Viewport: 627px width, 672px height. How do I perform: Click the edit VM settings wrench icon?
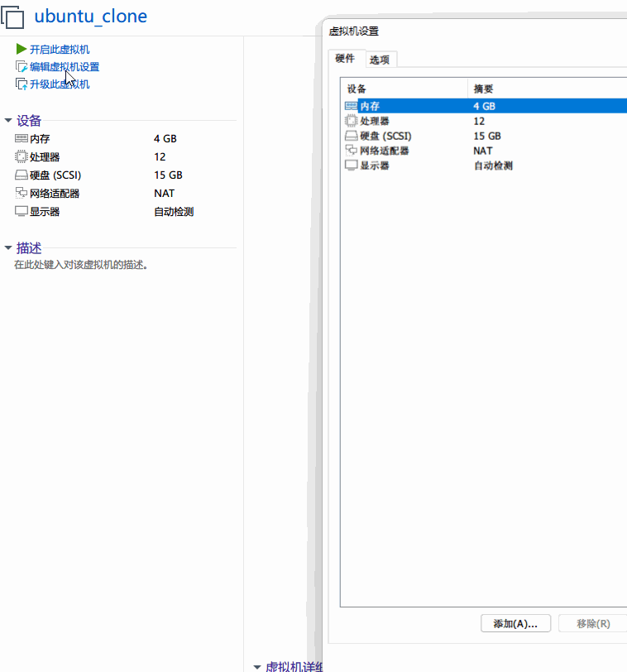pos(22,67)
